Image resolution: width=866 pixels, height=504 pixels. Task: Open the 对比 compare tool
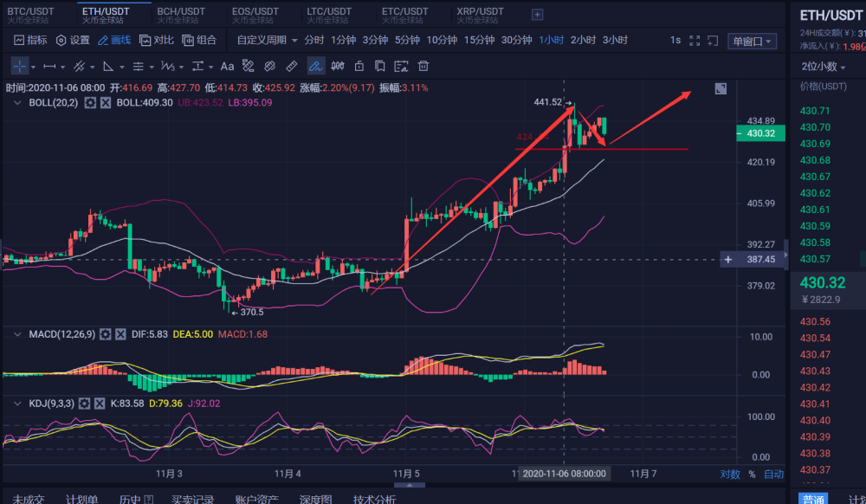[156, 41]
